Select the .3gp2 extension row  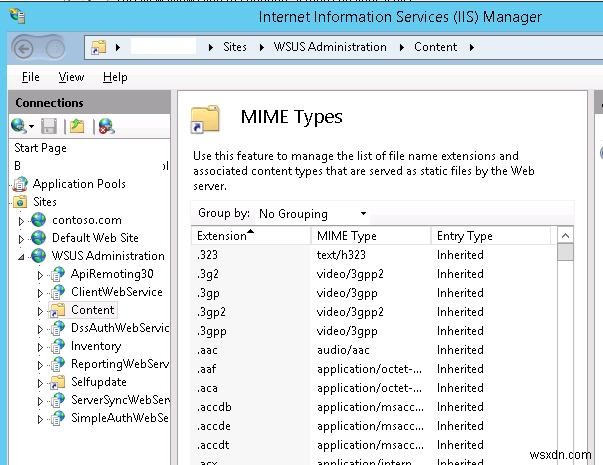point(374,312)
